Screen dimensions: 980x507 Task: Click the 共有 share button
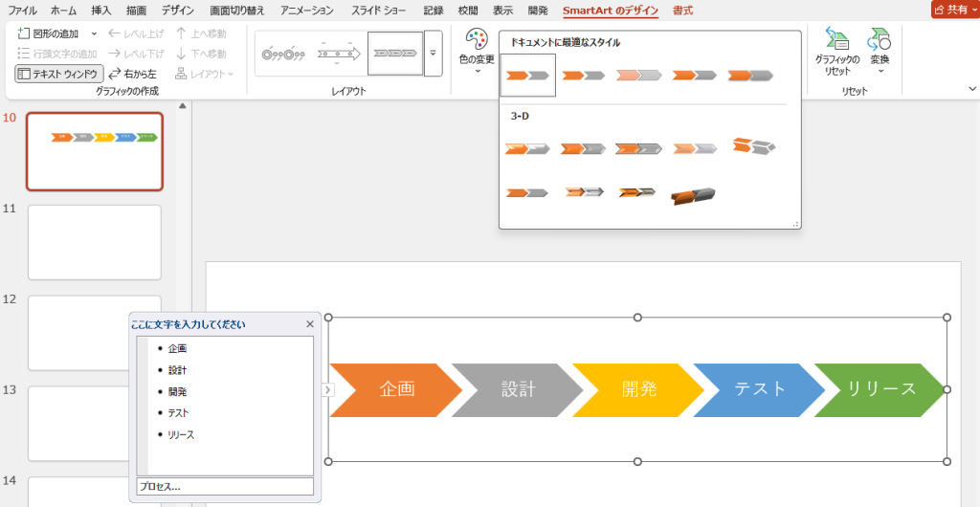(x=953, y=10)
